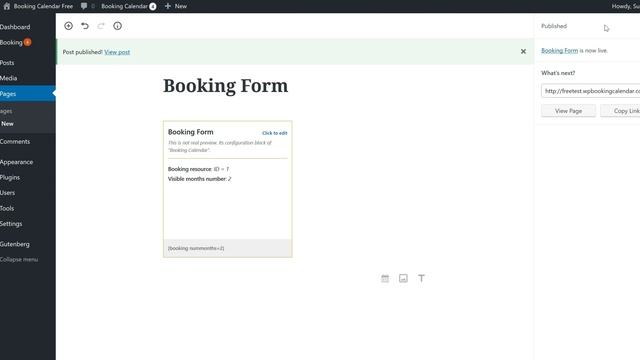The image size is (640, 360).
Task: Click the orange Booking notification badge
Action: point(27,42)
